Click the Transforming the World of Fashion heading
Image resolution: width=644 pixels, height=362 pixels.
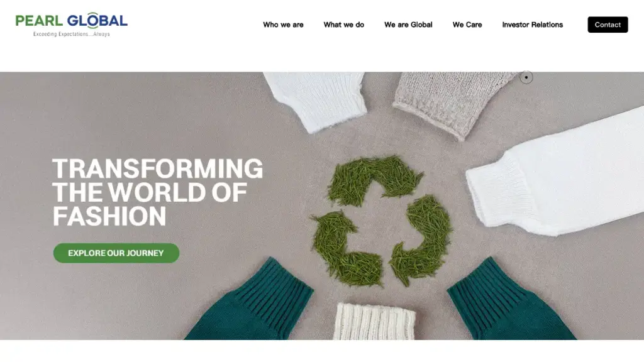(157, 192)
